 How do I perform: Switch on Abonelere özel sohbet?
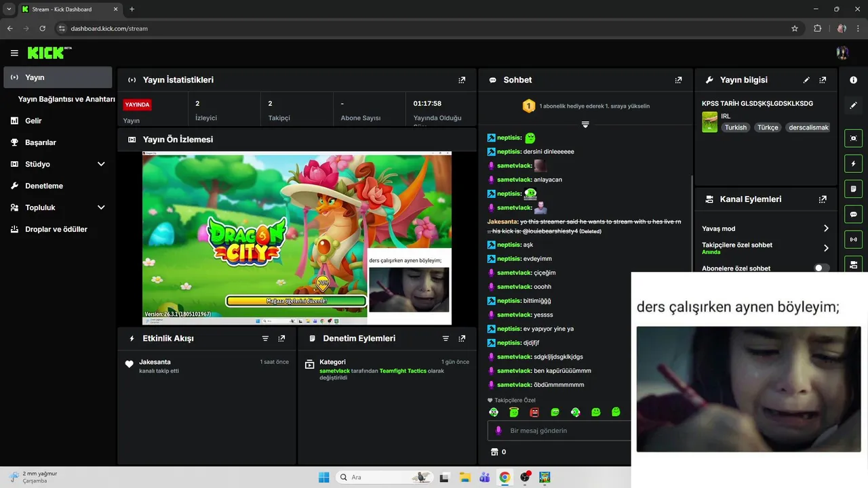pyautogui.click(x=821, y=268)
